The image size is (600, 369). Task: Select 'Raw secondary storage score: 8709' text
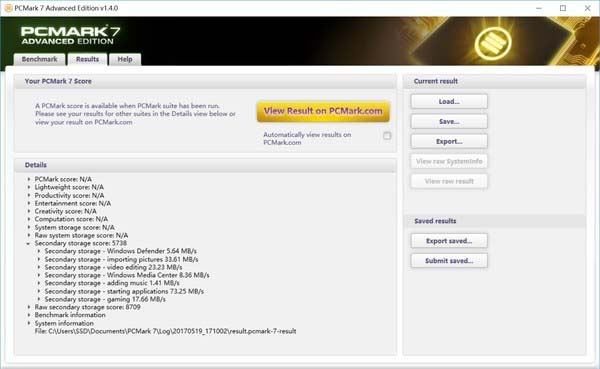tap(88, 307)
